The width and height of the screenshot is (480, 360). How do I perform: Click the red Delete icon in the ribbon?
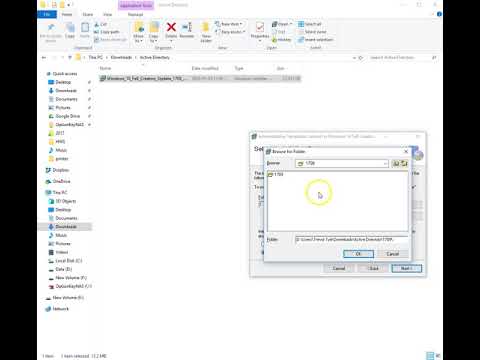(171, 27)
